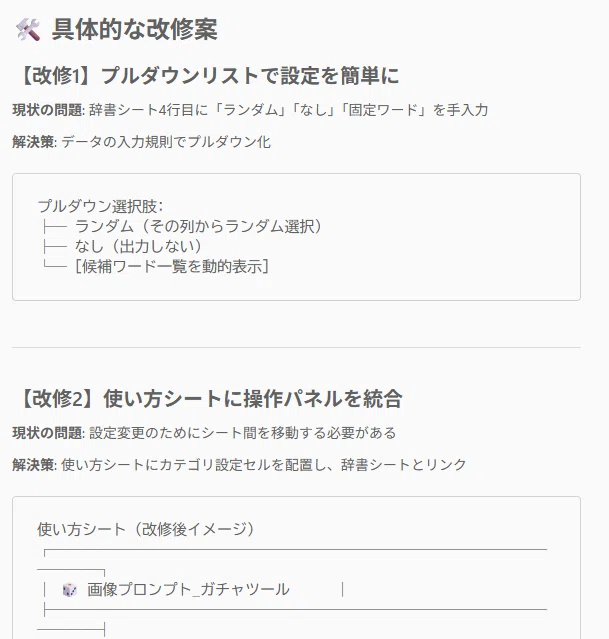The width and height of the screenshot is (609, 639).
Task: Click the 辞書シート4行目 problem description text
Action: (x=289, y=110)
